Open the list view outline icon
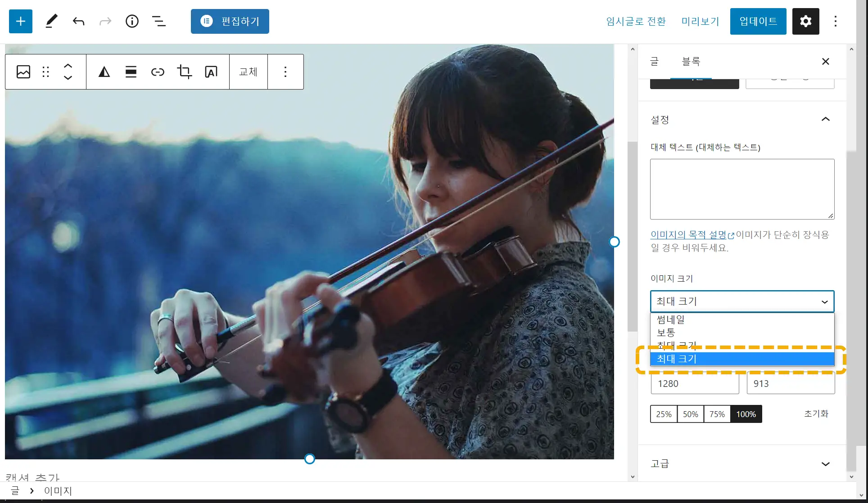The height and width of the screenshot is (503, 868). coord(158,21)
